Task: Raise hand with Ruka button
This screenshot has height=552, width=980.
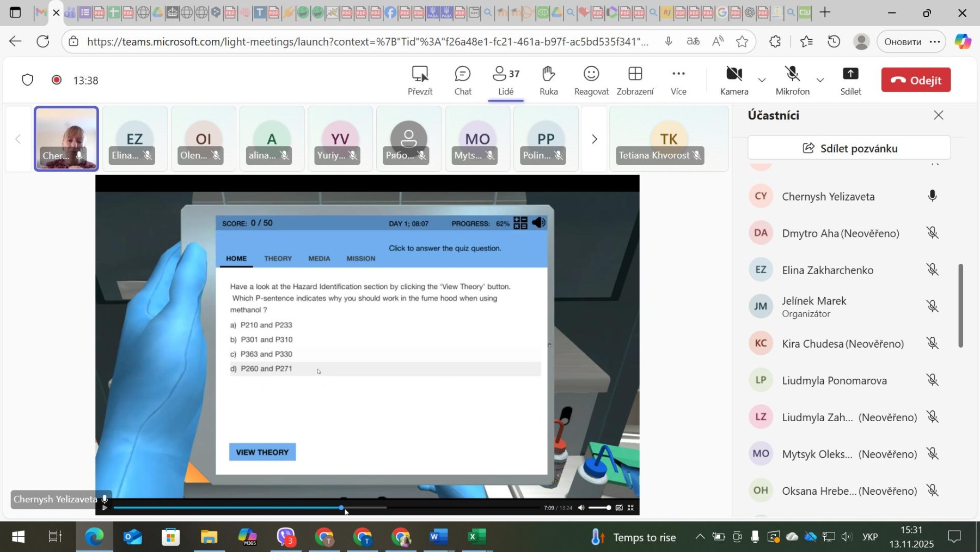Action: 548,80
